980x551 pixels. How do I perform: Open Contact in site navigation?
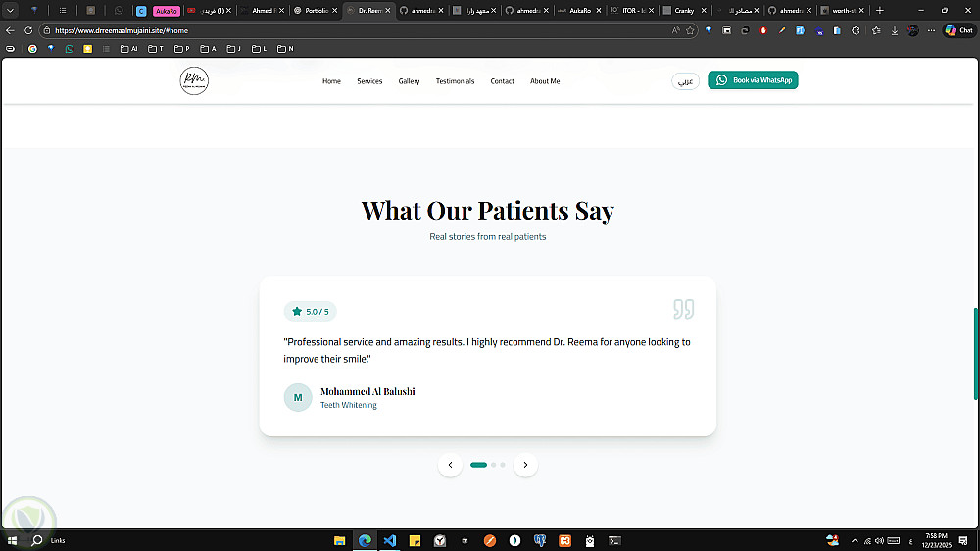(x=502, y=81)
